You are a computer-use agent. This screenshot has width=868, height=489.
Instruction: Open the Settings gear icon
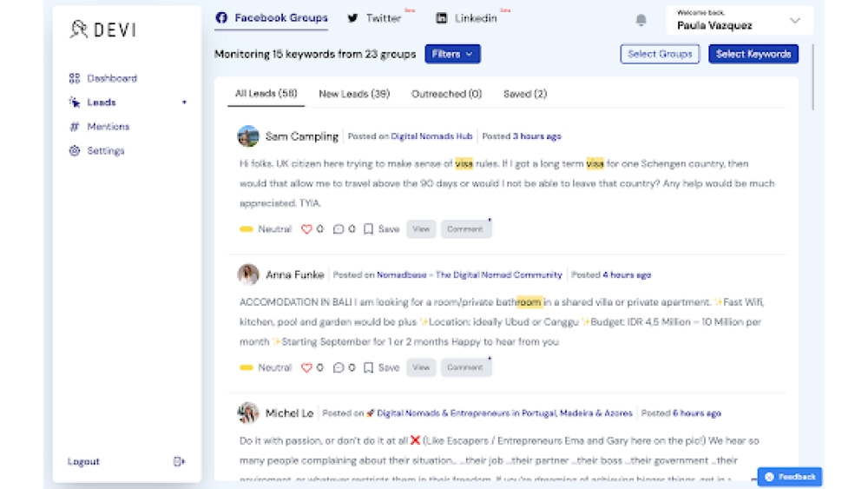coord(74,150)
